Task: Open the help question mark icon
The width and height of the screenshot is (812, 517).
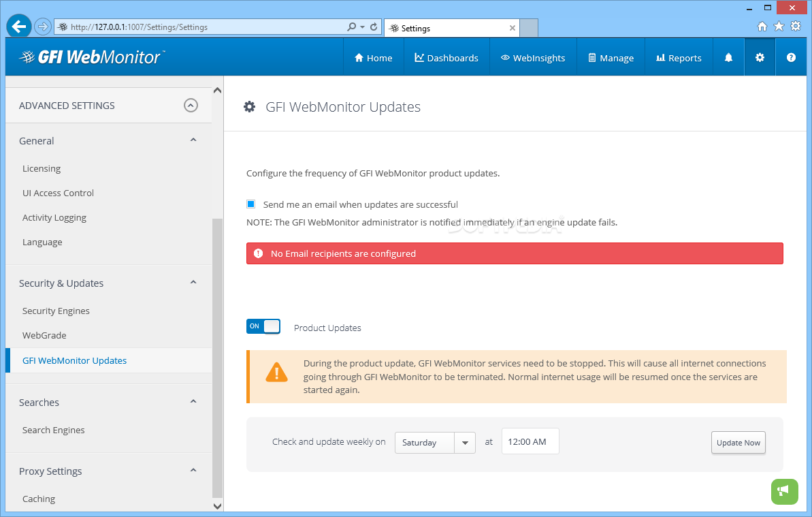Action: [x=791, y=57]
